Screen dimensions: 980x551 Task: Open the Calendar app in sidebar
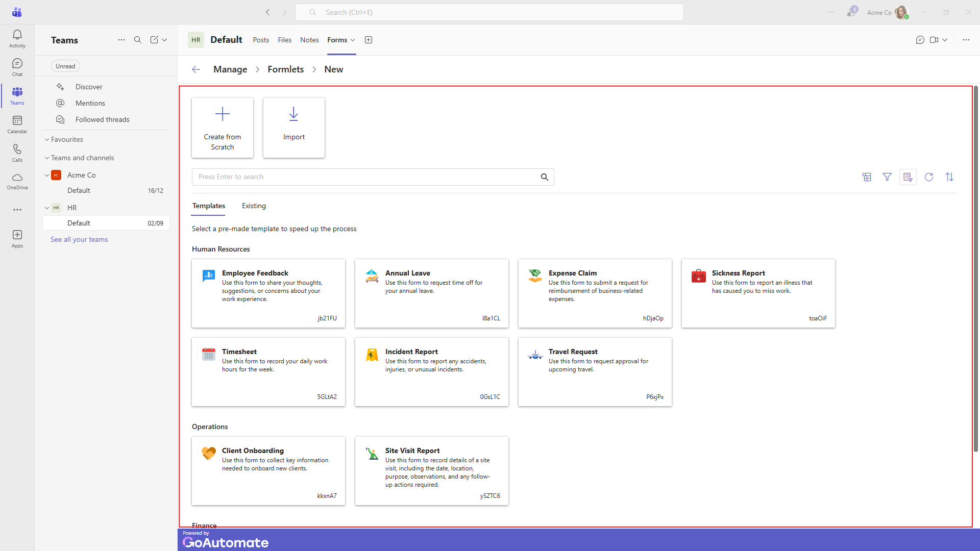(x=17, y=124)
